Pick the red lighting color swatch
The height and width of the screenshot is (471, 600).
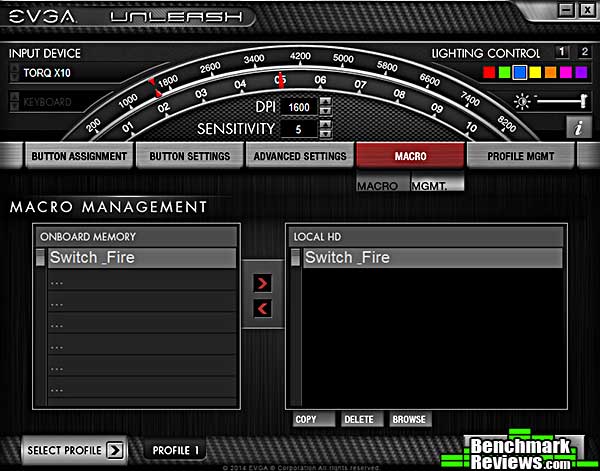click(x=489, y=73)
